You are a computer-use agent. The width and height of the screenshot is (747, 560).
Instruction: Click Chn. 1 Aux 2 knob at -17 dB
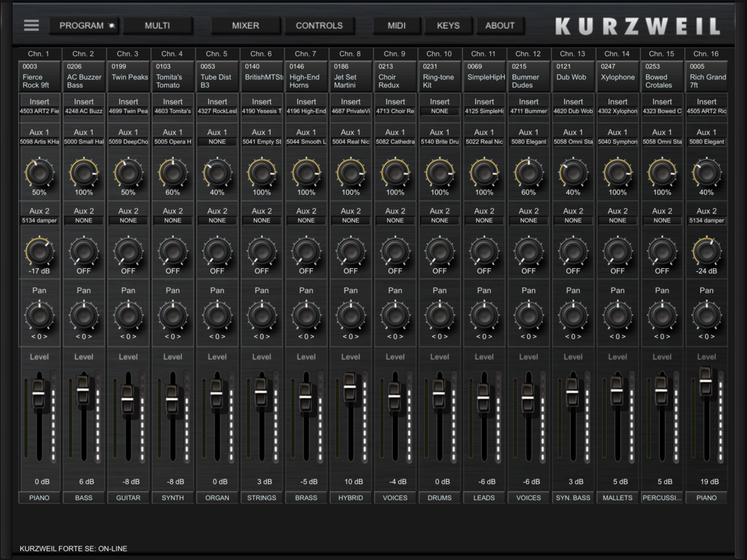point(39,251)
